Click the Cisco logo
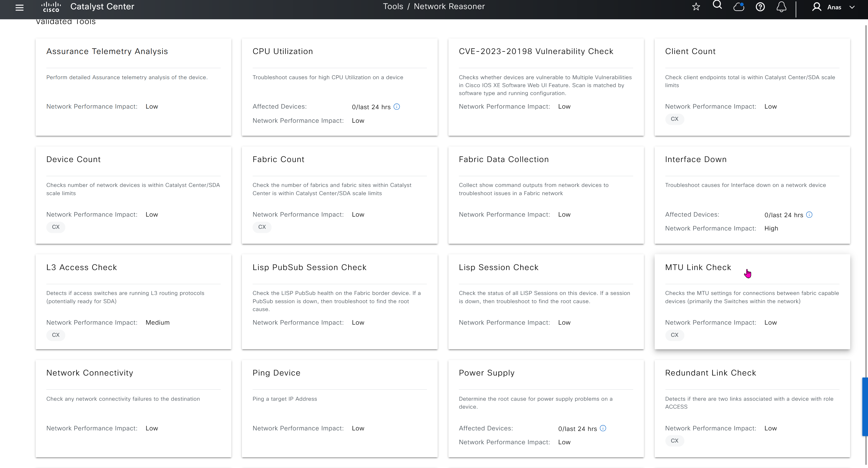868x468 pixels. 51,7
